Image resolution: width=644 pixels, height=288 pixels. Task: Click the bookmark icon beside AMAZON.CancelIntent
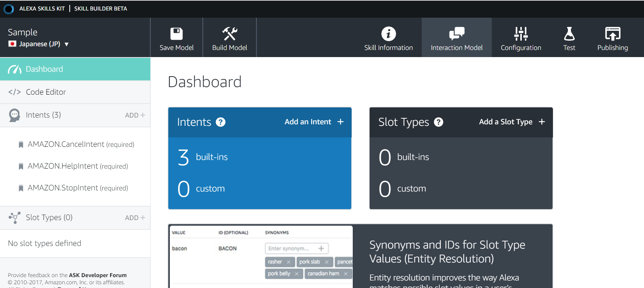point(21,145)
